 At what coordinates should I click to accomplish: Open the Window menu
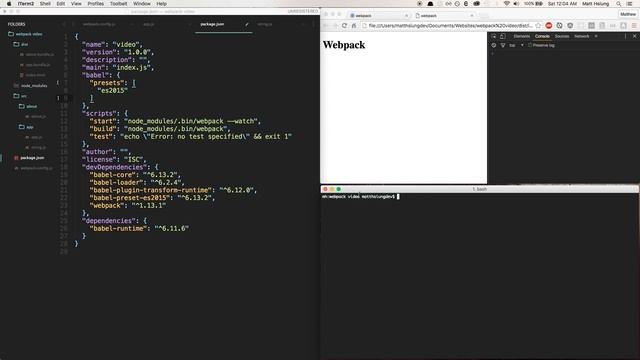[142, 4]
